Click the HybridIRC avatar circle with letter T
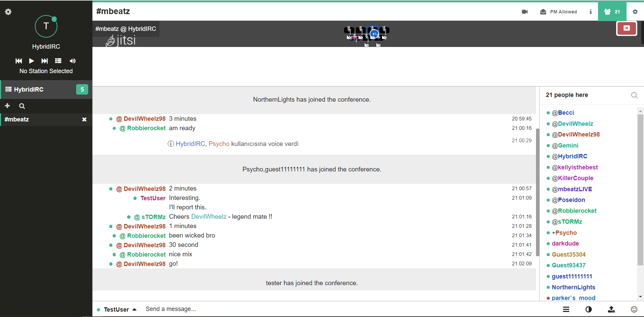The height and width of the screenshot is (317, 644). pyautogui.click(x=46, y=27)
